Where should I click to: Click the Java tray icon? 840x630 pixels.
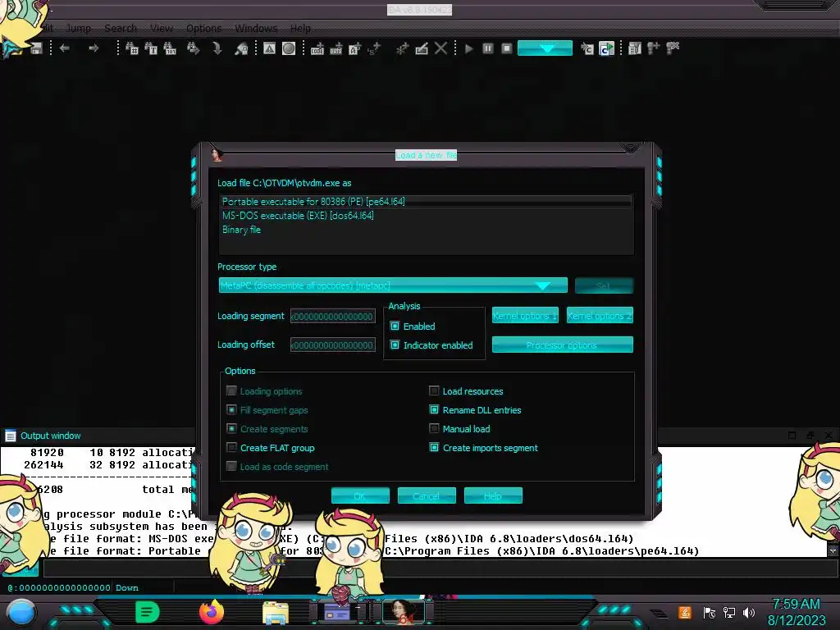point(685,612)
